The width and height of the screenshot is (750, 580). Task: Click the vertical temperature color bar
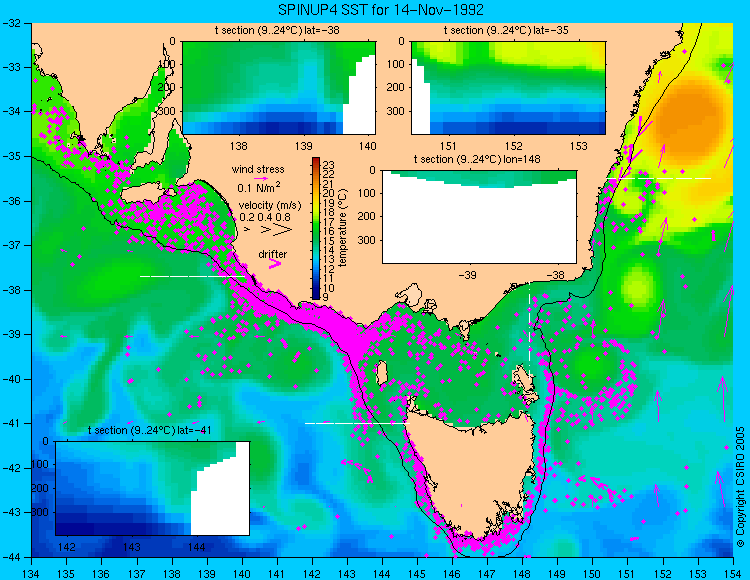pos(316,228)
